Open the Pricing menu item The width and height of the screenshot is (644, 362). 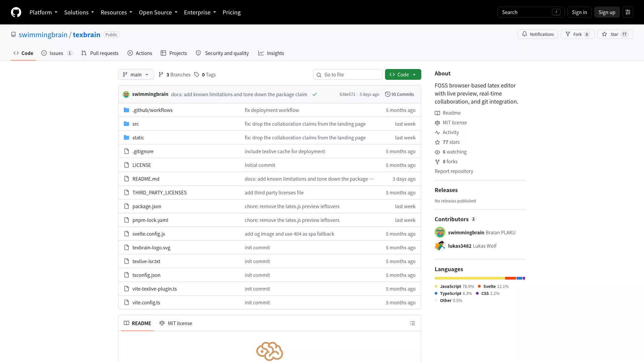[x=231, y=12]
